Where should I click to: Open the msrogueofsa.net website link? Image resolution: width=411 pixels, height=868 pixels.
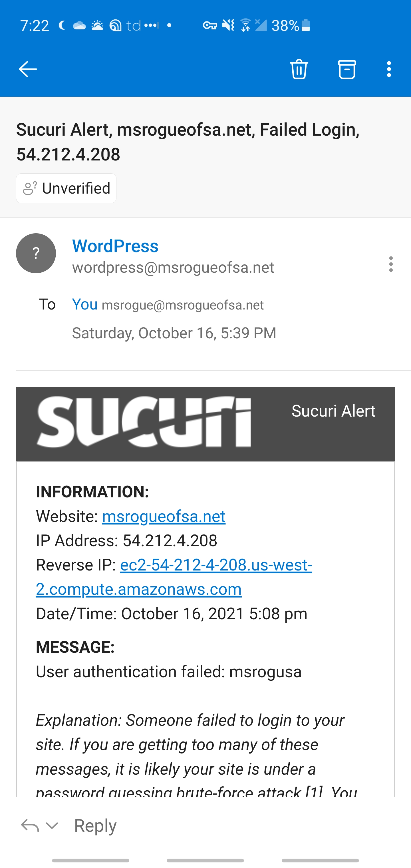tap(164, 517)
